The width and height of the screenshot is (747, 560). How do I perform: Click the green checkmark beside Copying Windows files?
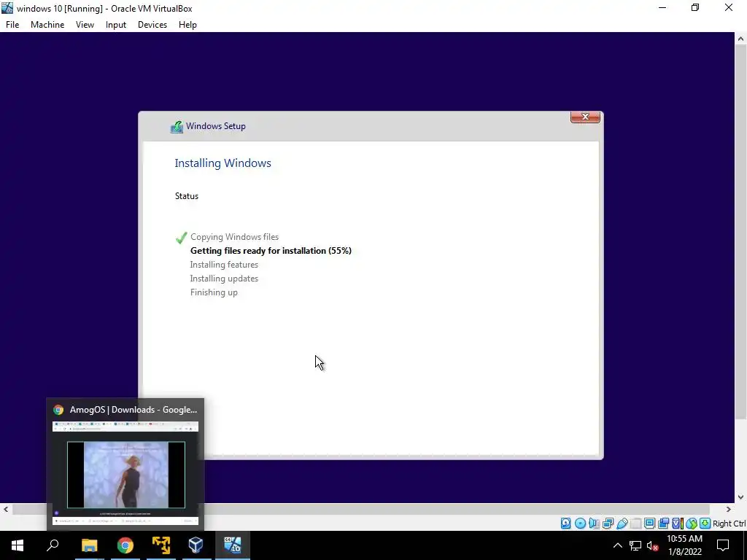[x=181, y=237]
